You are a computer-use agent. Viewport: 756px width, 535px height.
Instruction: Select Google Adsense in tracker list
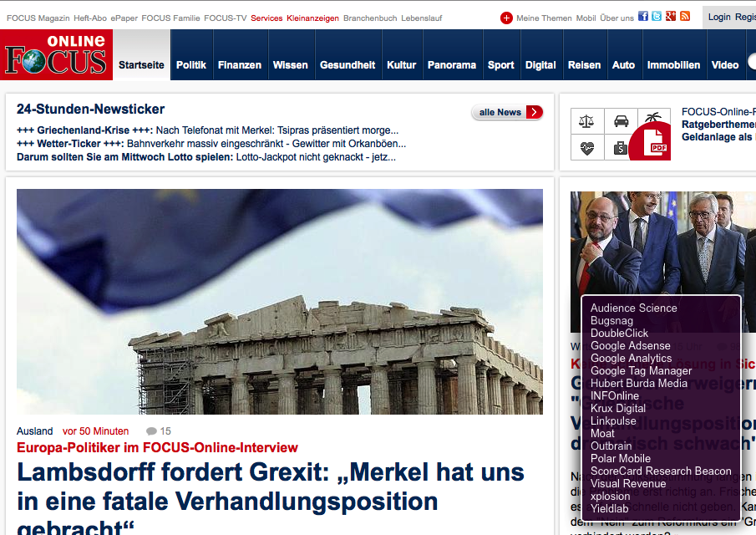coord(631,346)
